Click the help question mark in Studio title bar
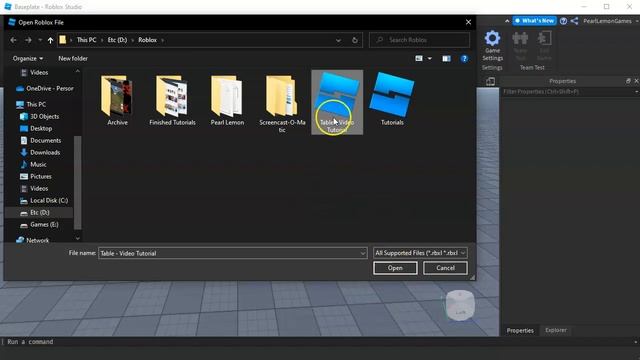This screenshot has height=360, width=640. (x=563, y=21)
